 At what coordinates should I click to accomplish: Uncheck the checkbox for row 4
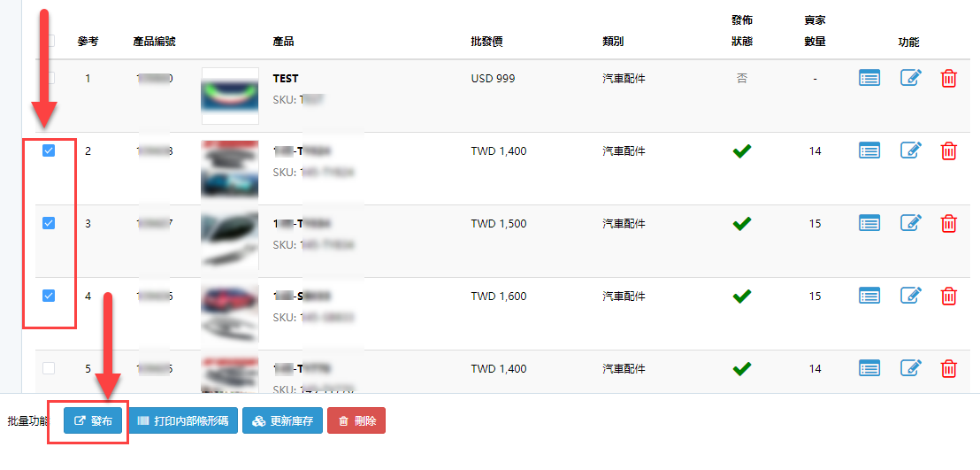point(49,296)
